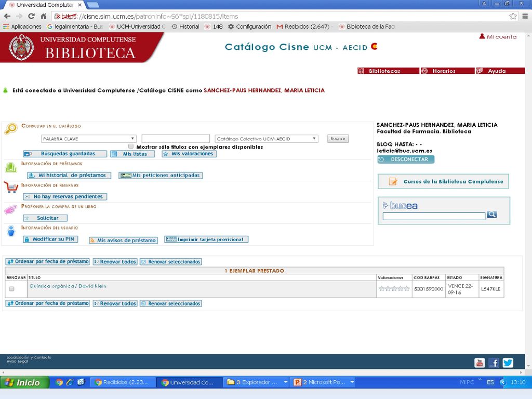The image size is (532, 399).
Task: Click the horizontal page scrollbar
Action: point(262,372)
